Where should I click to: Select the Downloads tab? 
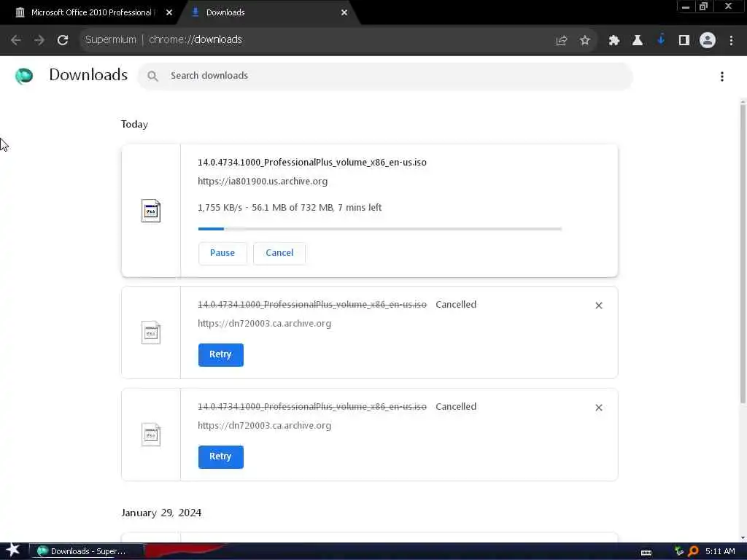click(269, 12)
